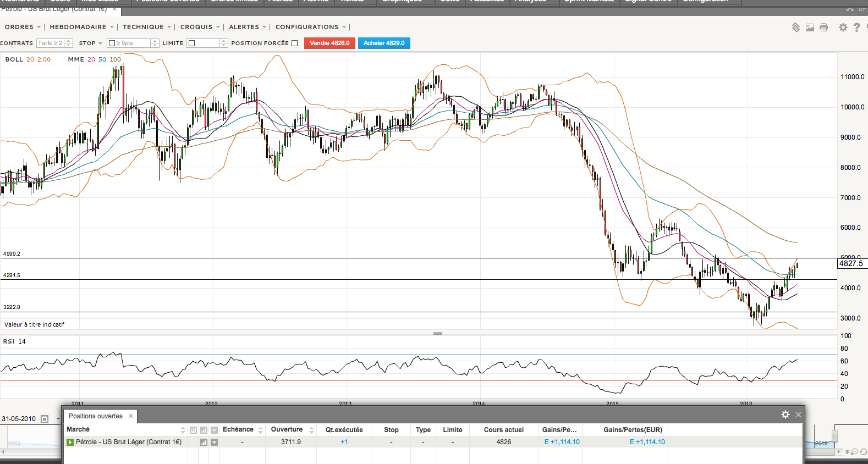Open Positions ouvertes panel settings gear
Image resolution: width=868 pixels, height=464 pixels.
(x=785, y=415)
